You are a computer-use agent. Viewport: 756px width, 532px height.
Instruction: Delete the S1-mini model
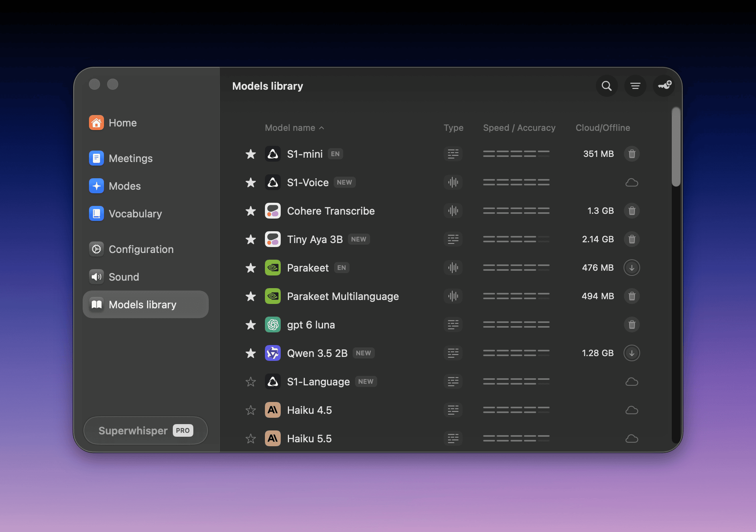point(632,154)
